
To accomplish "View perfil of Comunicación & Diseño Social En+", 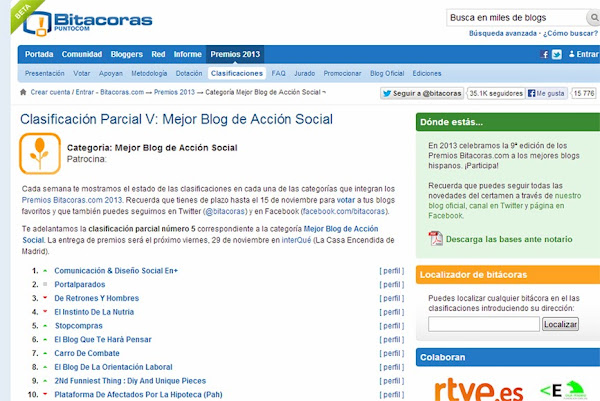I will [392, 271].
